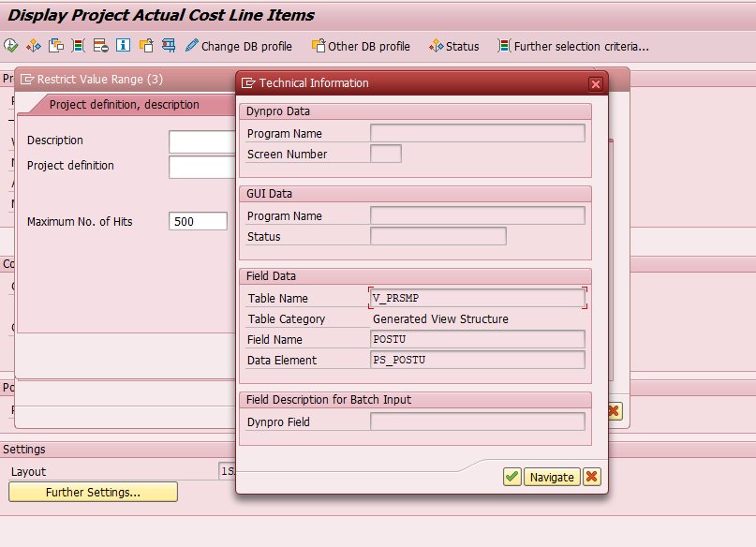Image resolution: width=756 pixels, height=547 pixels.
Task: Cancel with the red X icon next to Navigate
Action: [591, 477]
